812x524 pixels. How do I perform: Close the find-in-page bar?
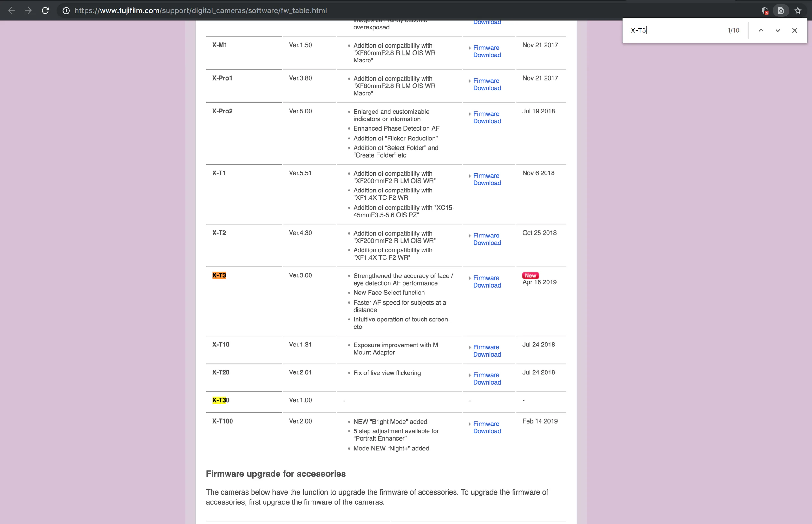[795, 30]
